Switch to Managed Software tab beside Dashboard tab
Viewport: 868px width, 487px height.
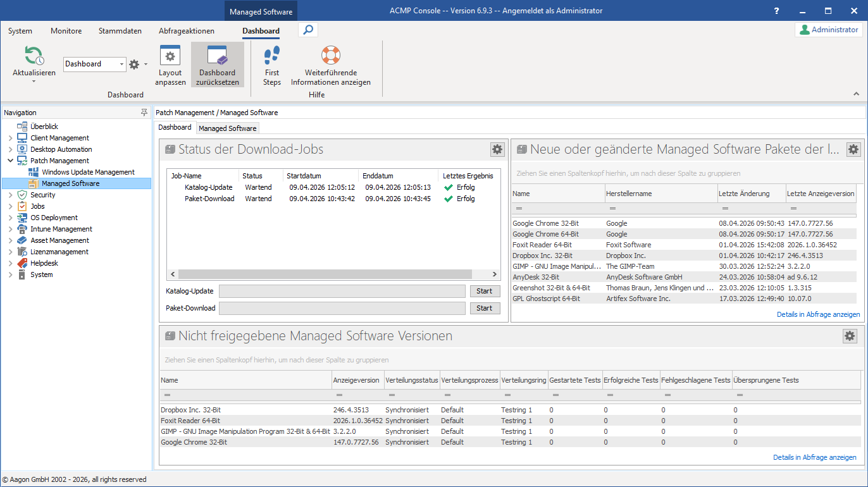(x=228, y=128)
